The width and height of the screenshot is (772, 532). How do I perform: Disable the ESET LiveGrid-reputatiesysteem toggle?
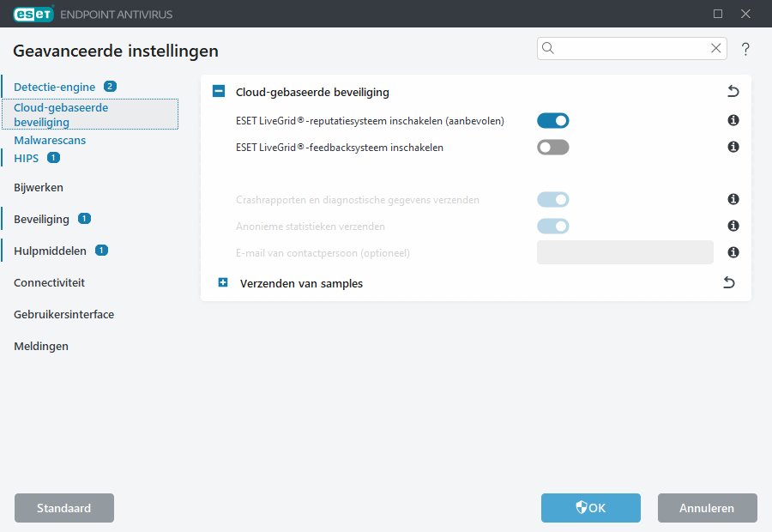pos(552,120)
